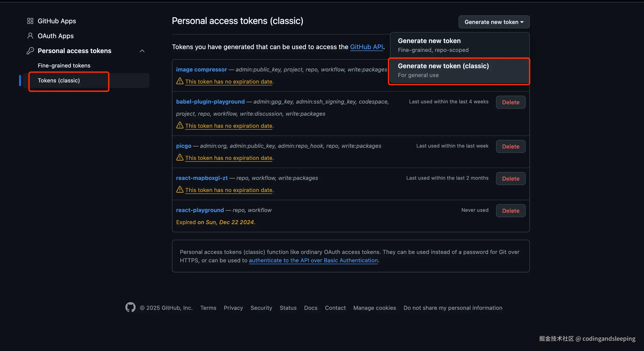Screen dimensions: 644x351
Task: Click Expired on Sun, Dec 22 2024 text
Action: tap(216, 222)
